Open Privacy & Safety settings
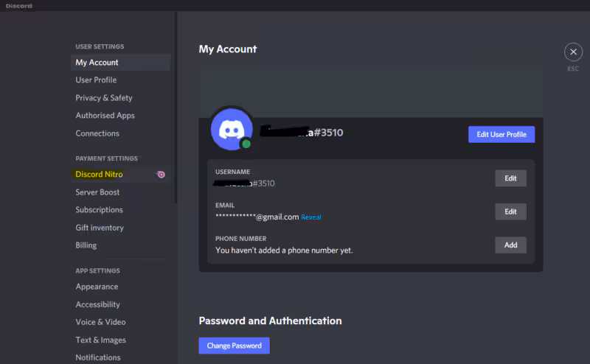This screenshot has height=364, width=590. [x=104, y=98]
